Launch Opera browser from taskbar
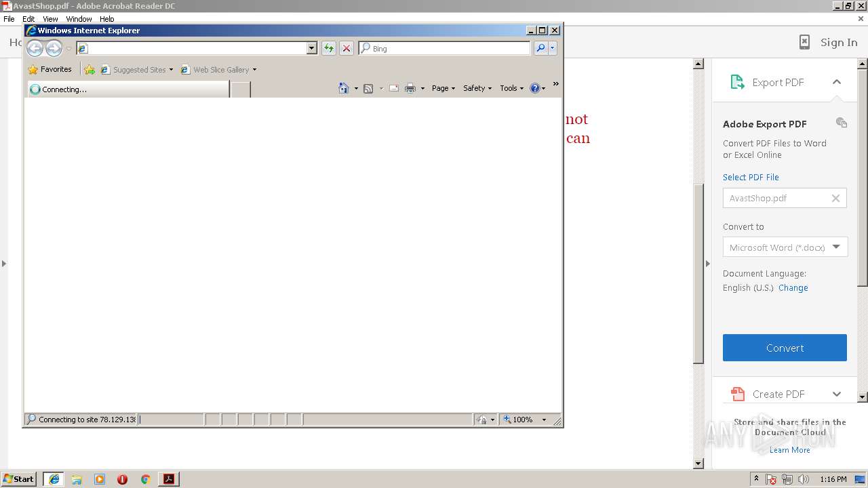The image size is (868, 488). pos(122,479)
